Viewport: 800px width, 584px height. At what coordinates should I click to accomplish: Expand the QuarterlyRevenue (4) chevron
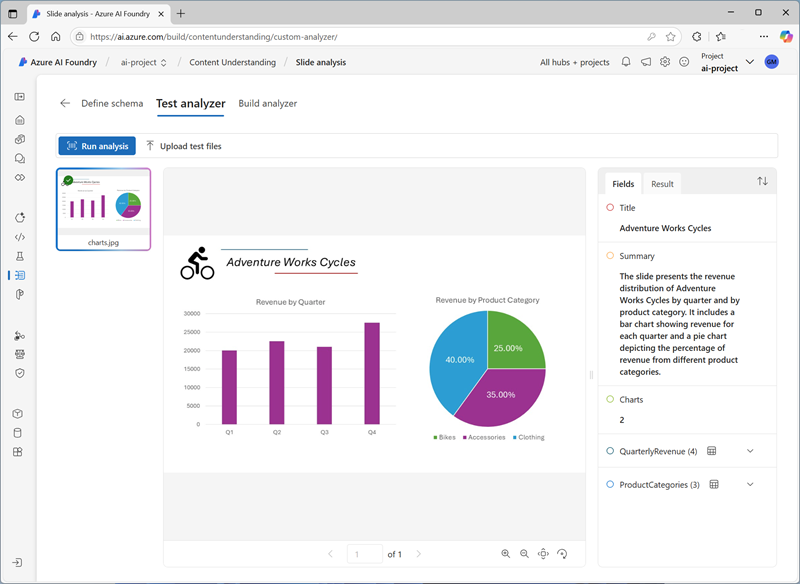[x=750, y=451]
